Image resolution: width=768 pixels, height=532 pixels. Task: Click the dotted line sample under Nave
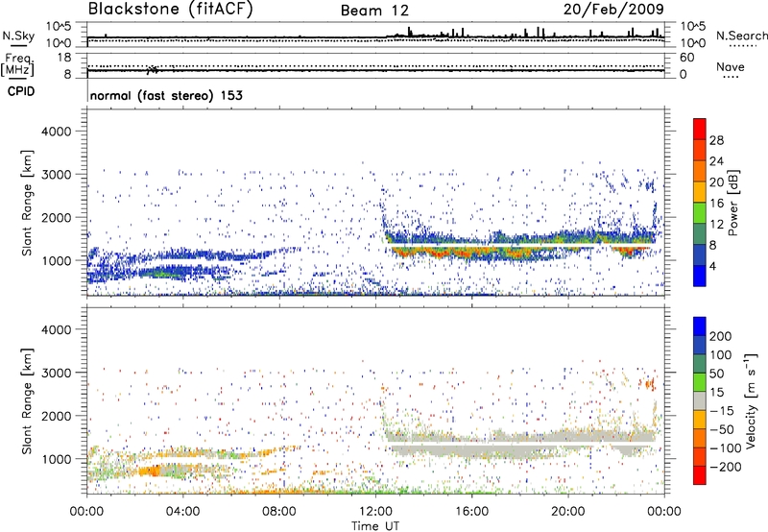click(x=731, y=77)
